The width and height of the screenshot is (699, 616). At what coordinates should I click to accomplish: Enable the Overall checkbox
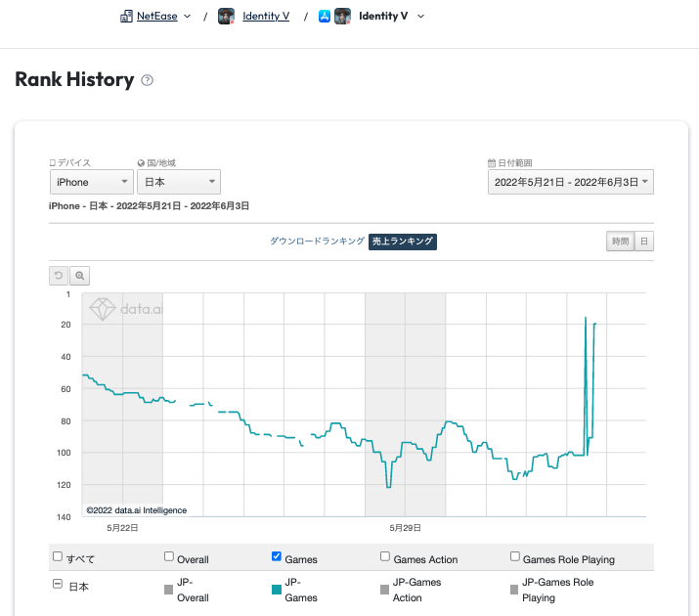(x=169, y=556)
